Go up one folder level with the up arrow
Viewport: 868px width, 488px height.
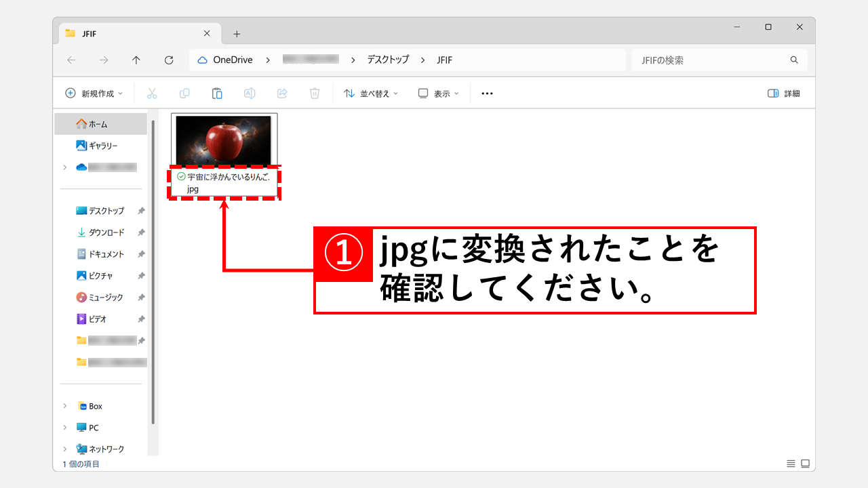tap(136, 60)
